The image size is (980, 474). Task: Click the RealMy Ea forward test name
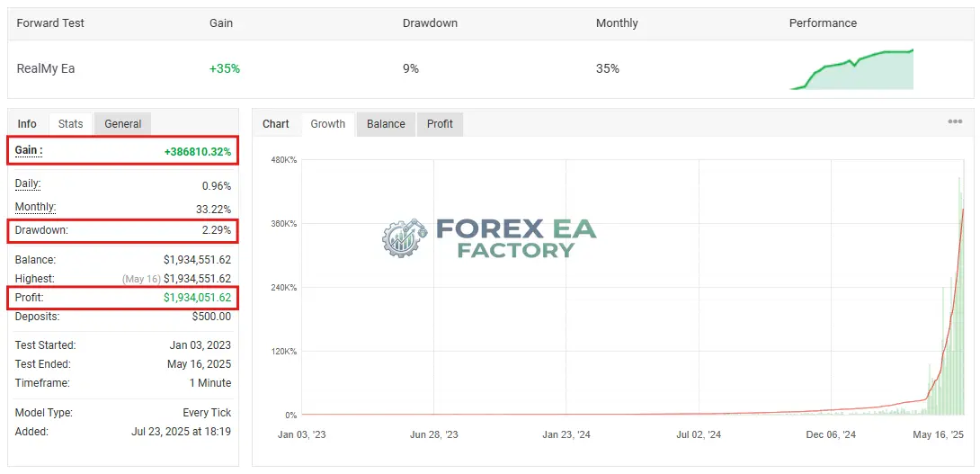point(46,68)
